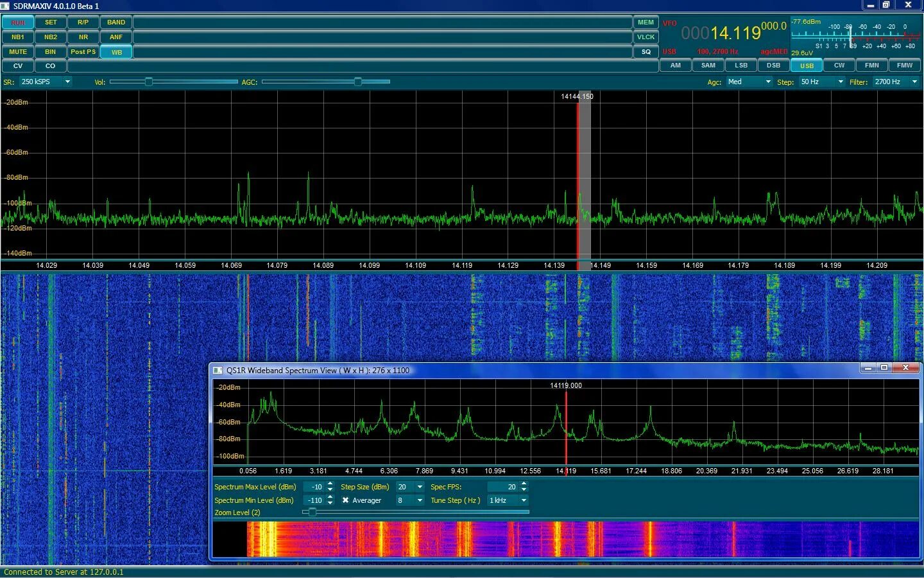924x578 pixels.
Task: Select FMN narrow FM mode
Action: pyautogui.click(x=872, y=66)
